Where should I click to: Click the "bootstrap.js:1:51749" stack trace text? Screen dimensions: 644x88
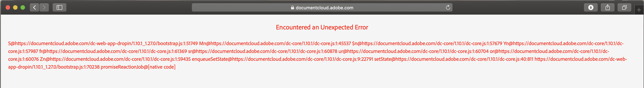(178, 43)
